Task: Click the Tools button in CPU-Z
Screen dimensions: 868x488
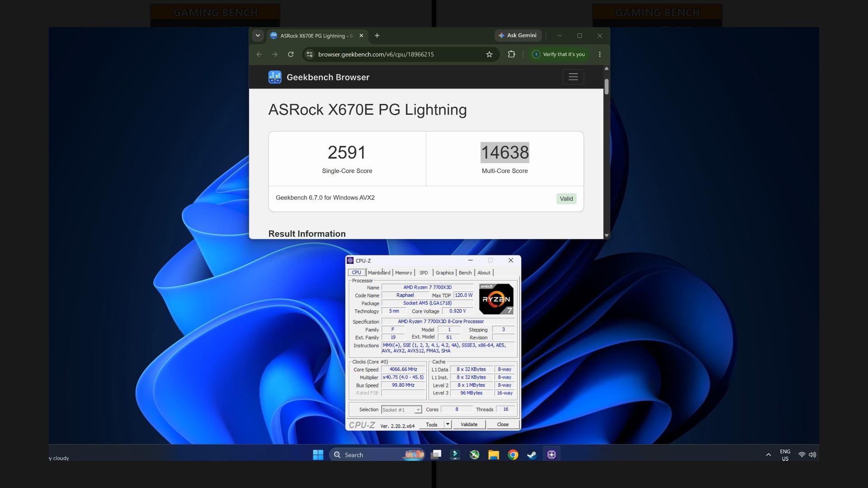Action: [432, 425]
